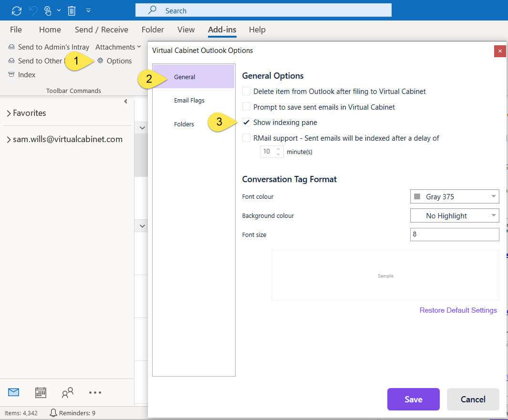Open the Mail view in the navigation bar

(13, 392)
